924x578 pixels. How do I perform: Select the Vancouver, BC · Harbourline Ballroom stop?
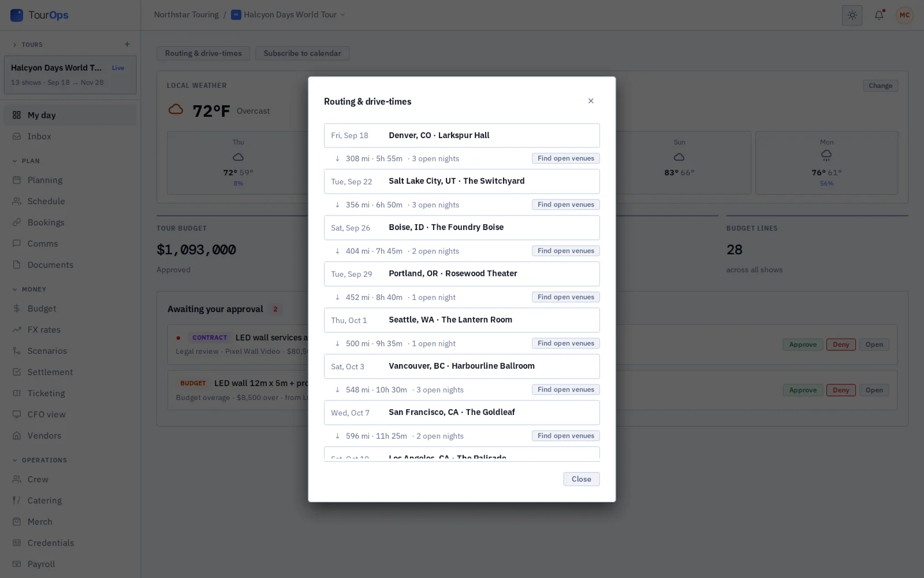462,366
